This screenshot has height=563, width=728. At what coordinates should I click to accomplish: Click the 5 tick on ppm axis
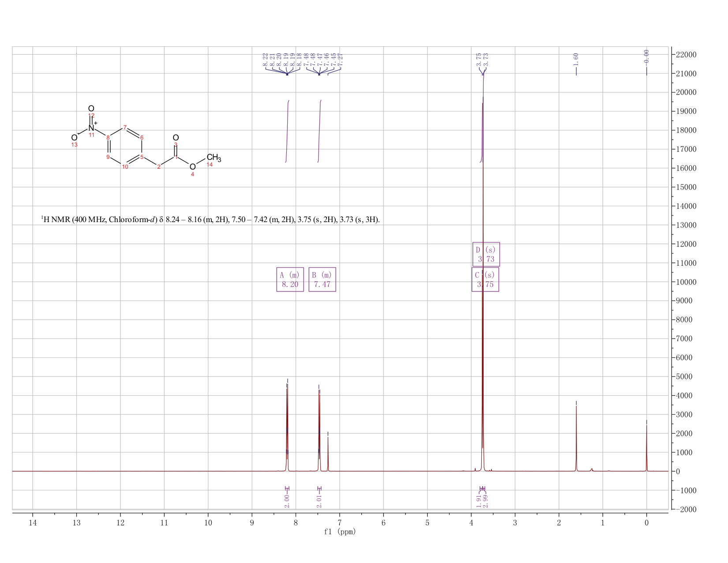[427, 523]
